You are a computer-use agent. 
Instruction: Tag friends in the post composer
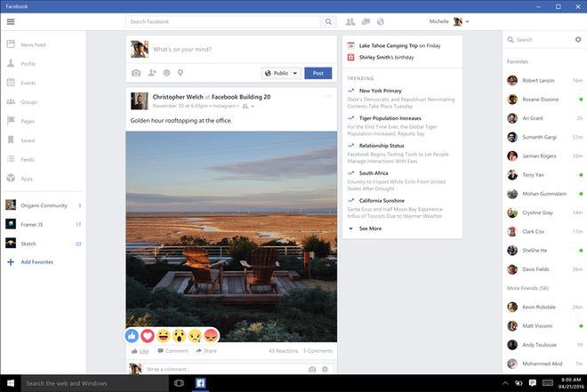click(x=152, y=73)
